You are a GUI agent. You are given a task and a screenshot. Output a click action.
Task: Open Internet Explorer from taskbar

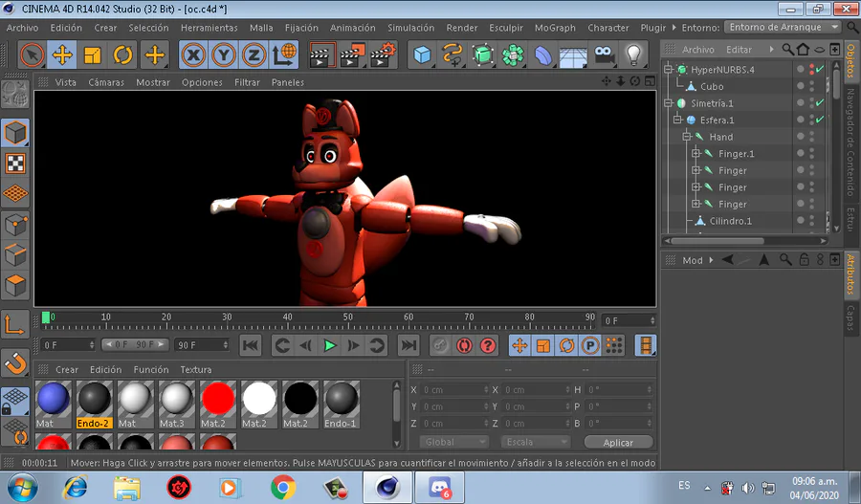76,488
